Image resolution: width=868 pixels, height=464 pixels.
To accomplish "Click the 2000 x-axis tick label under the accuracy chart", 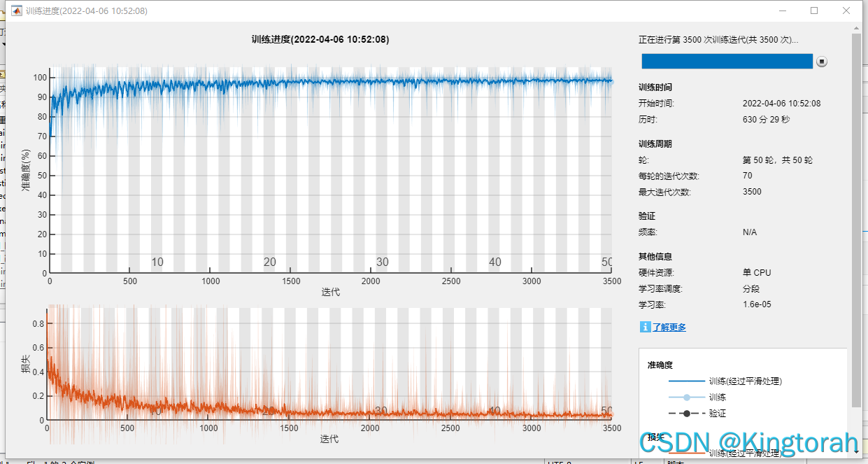I will [371, 281].
